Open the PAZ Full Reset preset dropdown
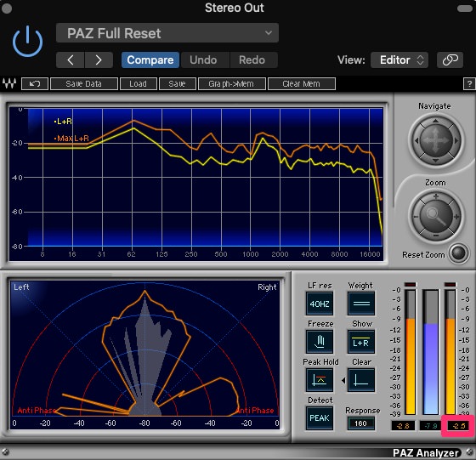 [167, 33]
